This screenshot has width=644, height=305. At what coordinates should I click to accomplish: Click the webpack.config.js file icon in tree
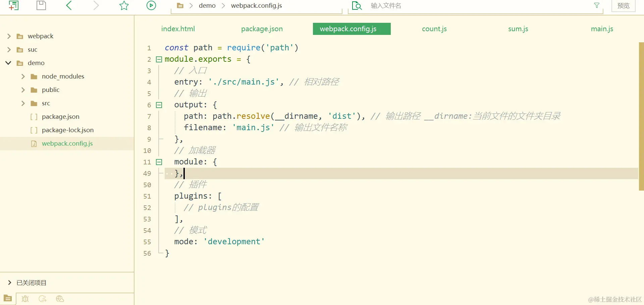pyautogui.click(x=34, y=144)
